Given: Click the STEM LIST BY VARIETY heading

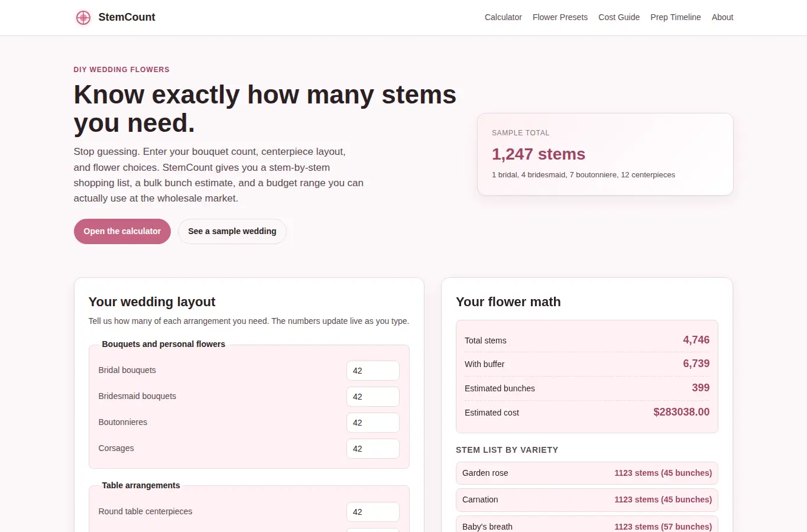Looking at the screenshot, I should (x=507, y=450).
